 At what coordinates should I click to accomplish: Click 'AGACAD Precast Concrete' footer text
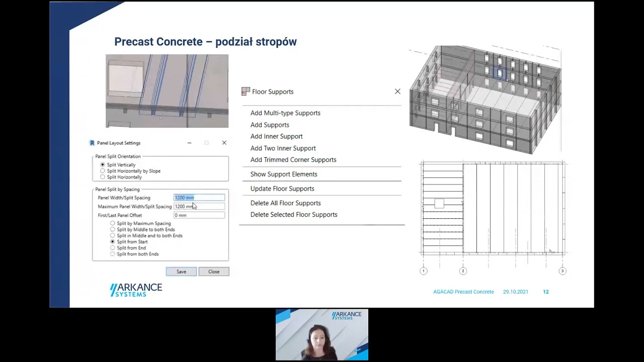463,292
